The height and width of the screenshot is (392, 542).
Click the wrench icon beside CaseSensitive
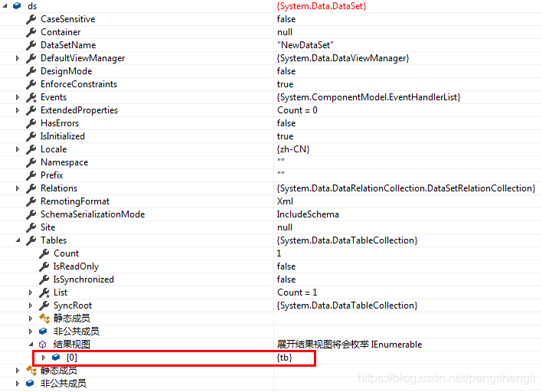point(31,19)
